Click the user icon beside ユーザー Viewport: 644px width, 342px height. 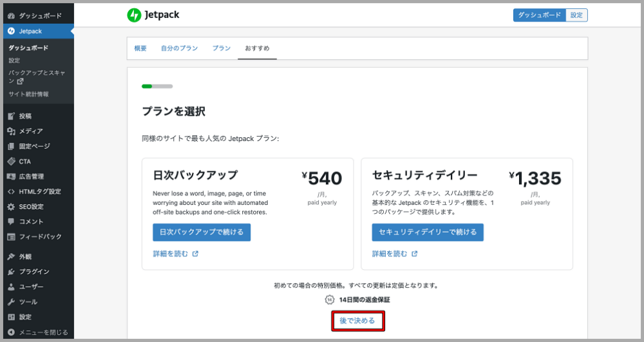point(11,287)
